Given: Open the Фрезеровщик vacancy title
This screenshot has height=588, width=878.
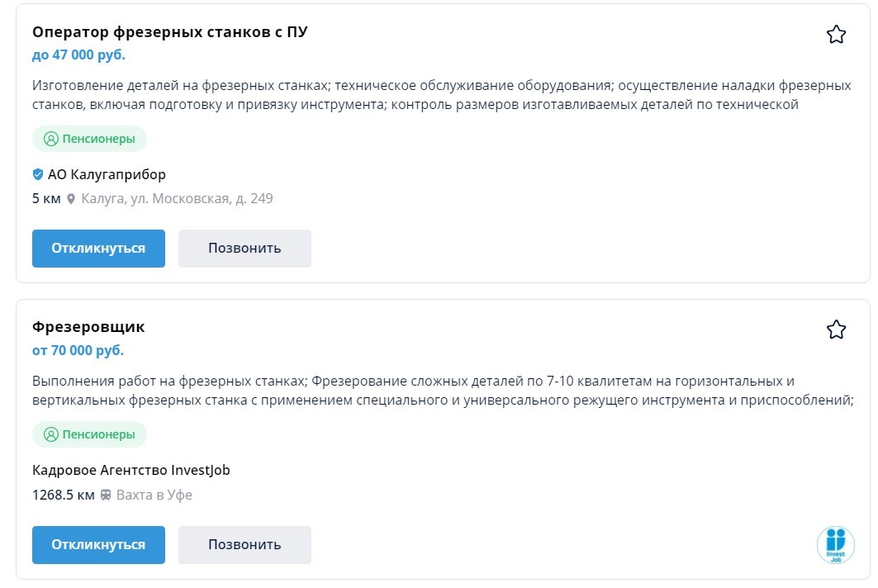Looking at the screenshot, I should point(88,327).
